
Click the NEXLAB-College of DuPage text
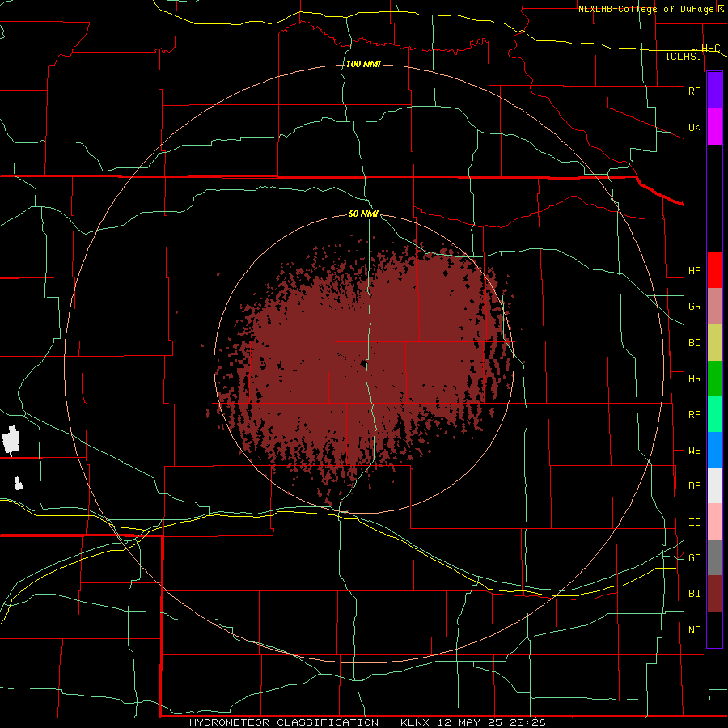[x=645, y=9]
